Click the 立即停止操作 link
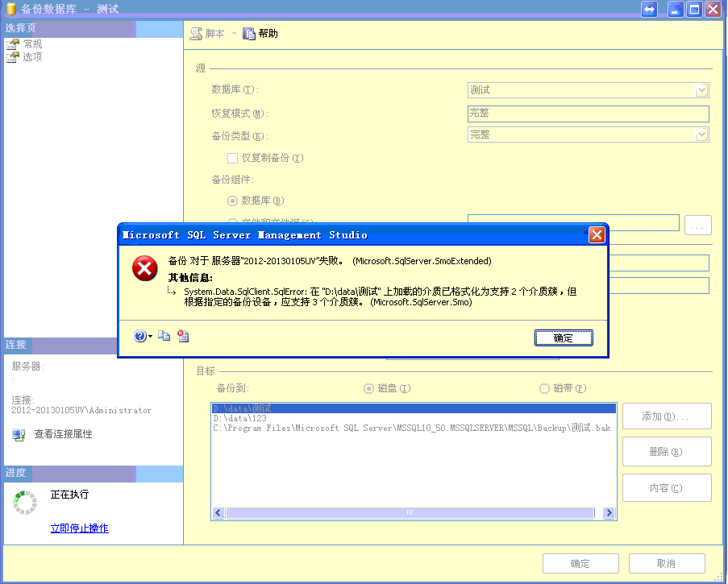Screen dimensions: 728x584 (x=79, y=528)
